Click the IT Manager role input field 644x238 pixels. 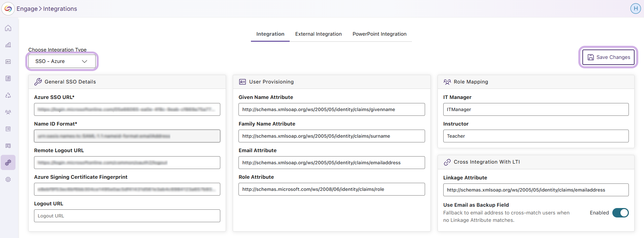coord(536,109)
